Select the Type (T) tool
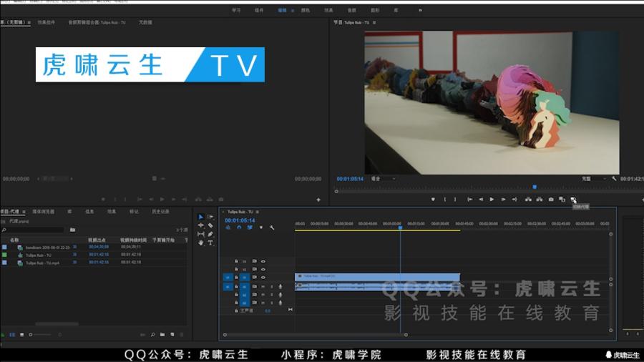Image resolution: width=644 pixels, height=362 pixels. pos(210,243)
